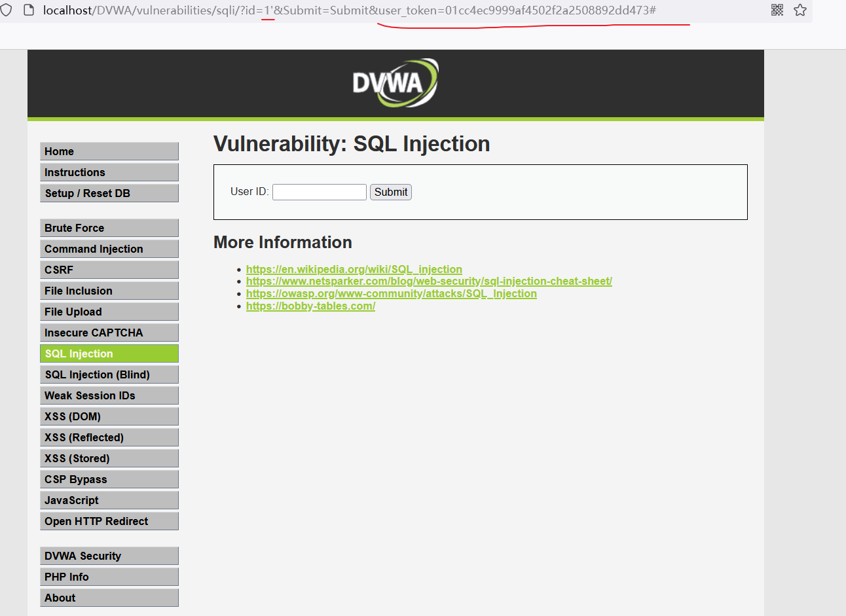
Task: Click the page info document icon
Action: coord(28,10)
